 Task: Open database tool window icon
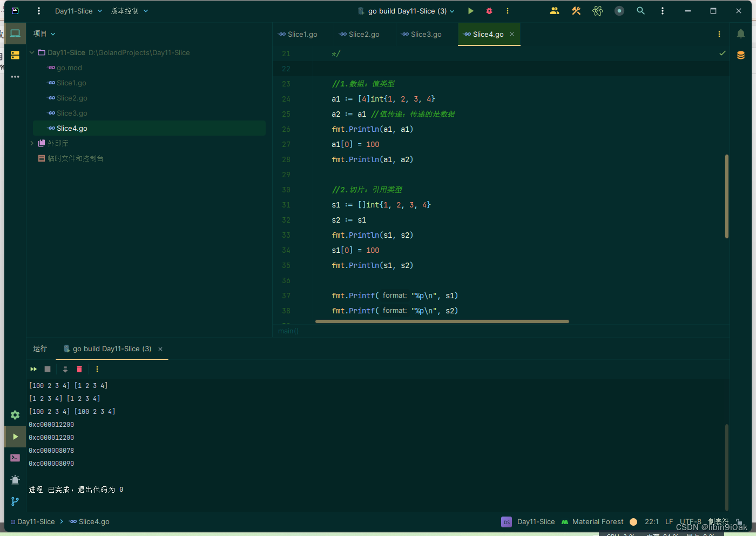(741, 55)
